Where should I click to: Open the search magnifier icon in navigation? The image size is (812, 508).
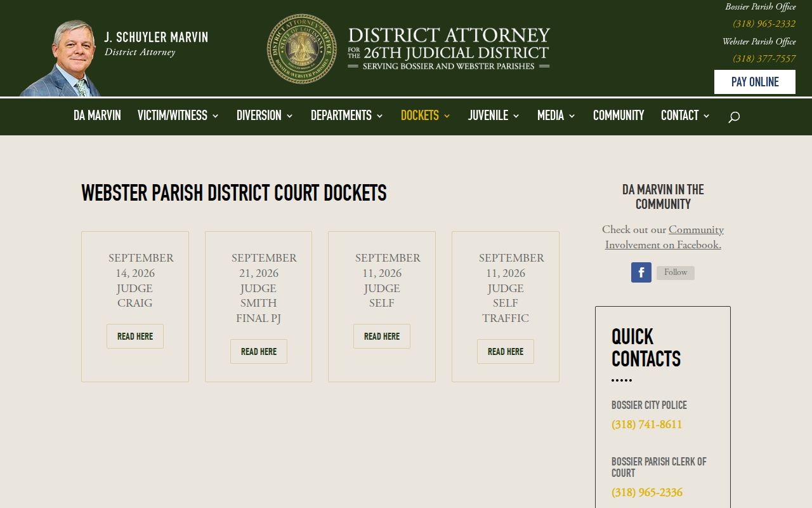[734, 117]
